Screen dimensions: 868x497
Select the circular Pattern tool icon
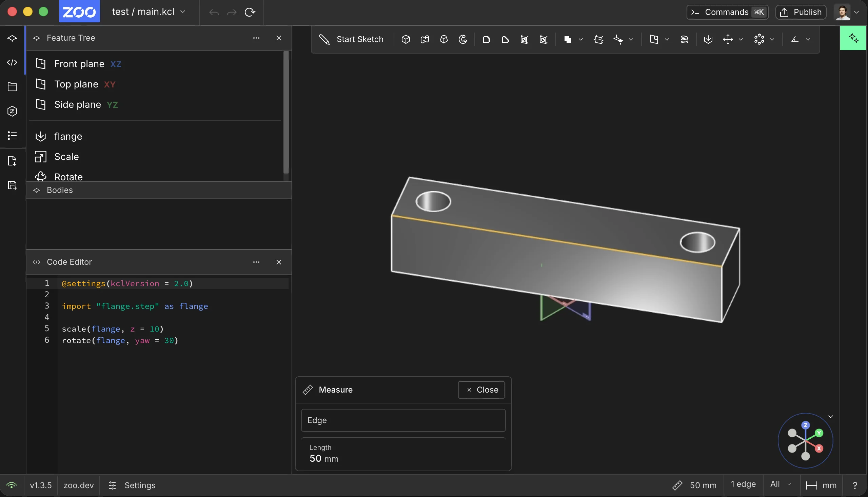[x=759, y=39]
